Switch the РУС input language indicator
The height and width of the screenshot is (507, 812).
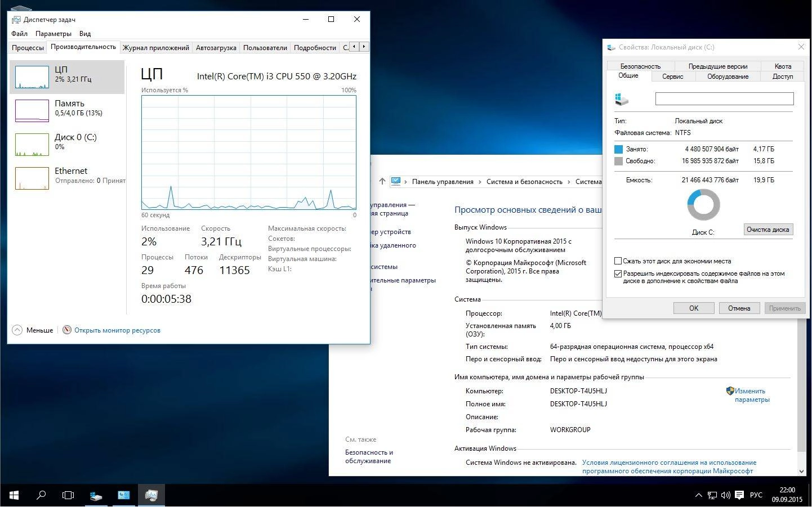756,495
